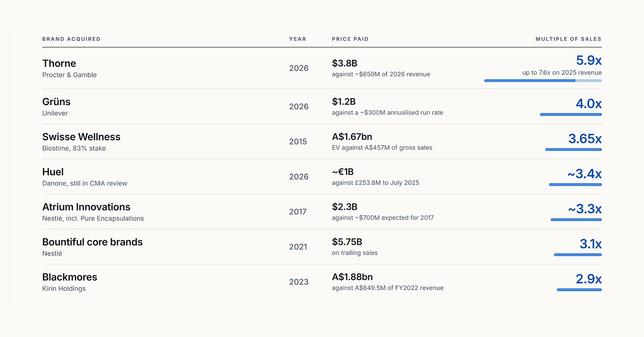Click the 3.1x multiple value
Image resolution: width=644 pixels, height=337 pixels.
[x=591, y=244]
